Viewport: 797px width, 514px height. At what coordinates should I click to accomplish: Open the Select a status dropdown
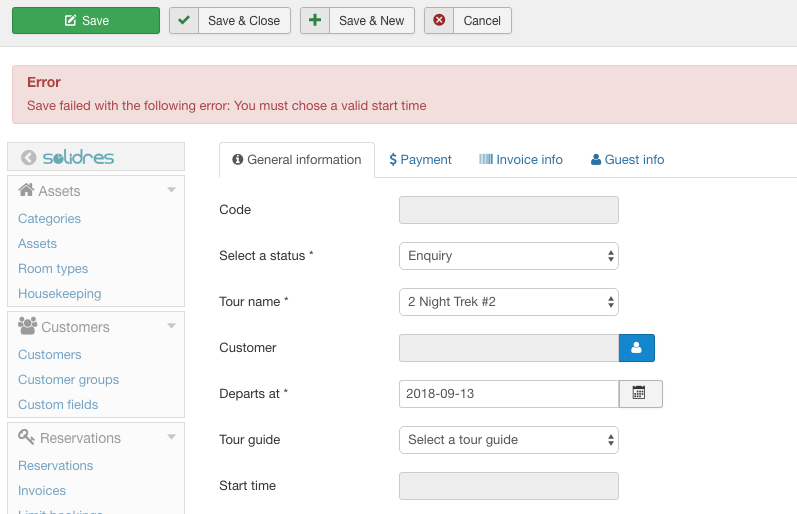pos(508,256)
